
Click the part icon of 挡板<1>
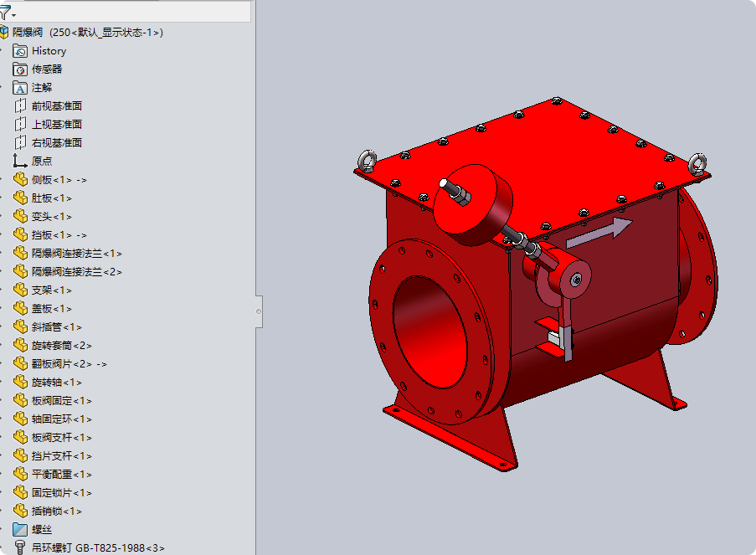(20, 235)
